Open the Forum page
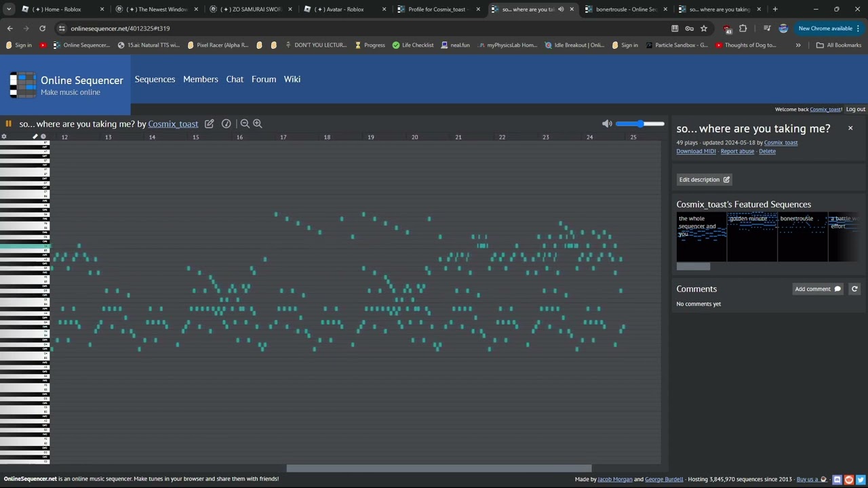The width and height of the screenshot is (868, 488). point(264,79)
